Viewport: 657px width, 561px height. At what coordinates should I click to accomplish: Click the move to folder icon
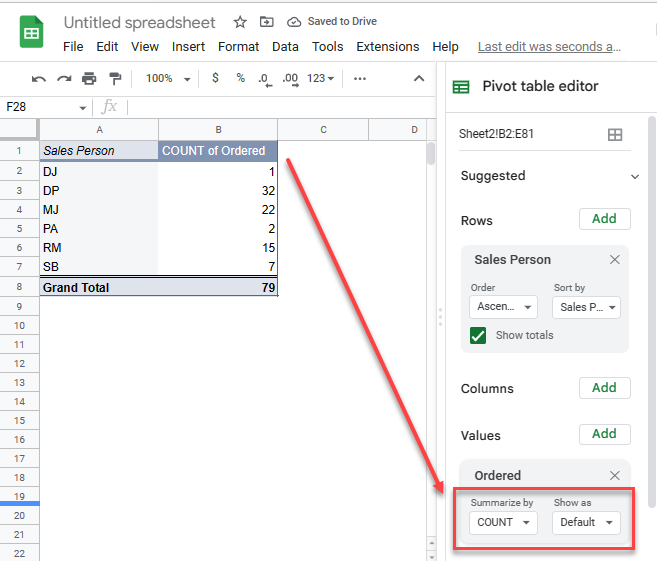(266, 22)
